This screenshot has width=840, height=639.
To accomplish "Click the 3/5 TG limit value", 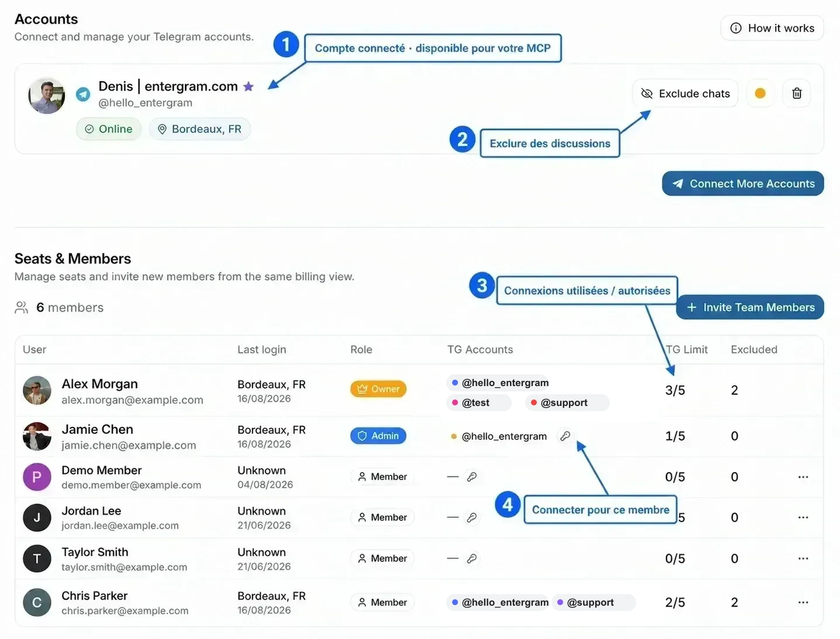I will pos(675,390).
